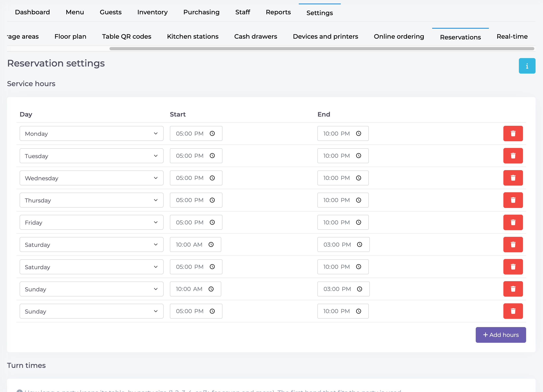Click the settings tabs horizontal scrollbar
The image size is (543, 392).
pos(322,49)
